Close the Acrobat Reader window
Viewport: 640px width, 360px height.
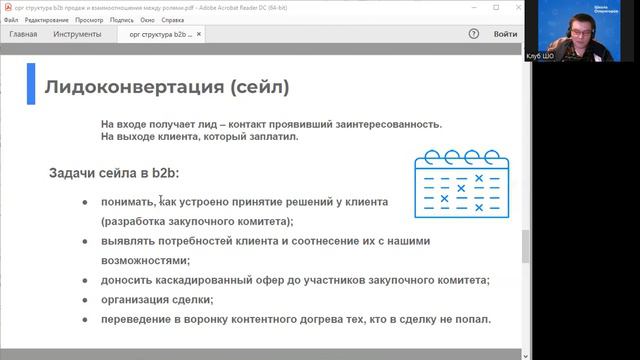518,7
